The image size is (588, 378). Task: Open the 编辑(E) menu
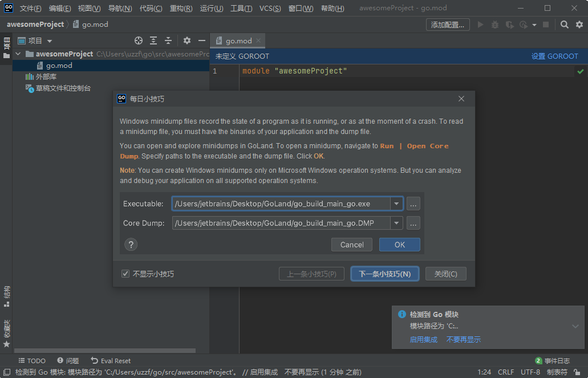pos(60,8)
